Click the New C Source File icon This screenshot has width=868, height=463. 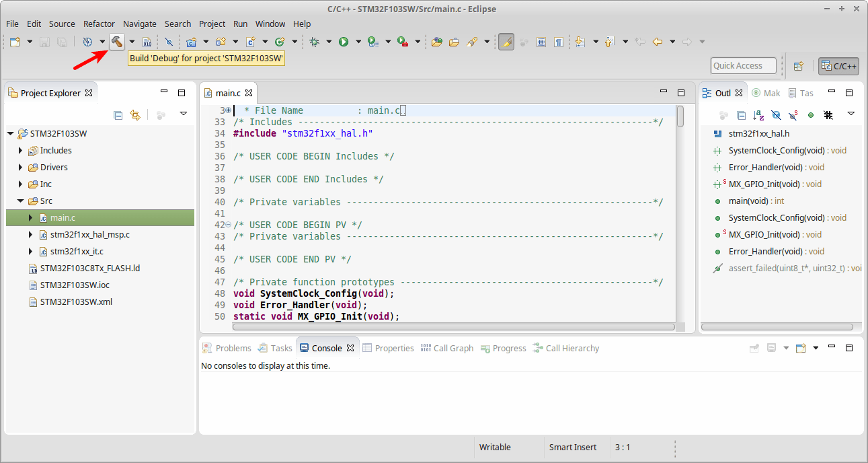pos(250,42)
